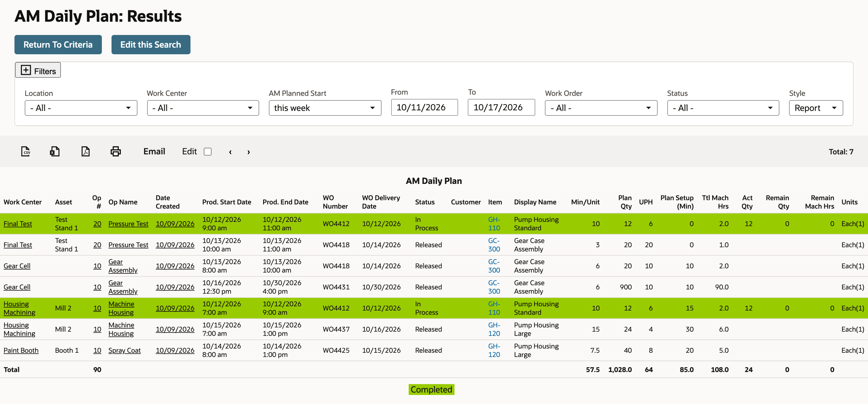This screenshot has height=404, width=868.
Task: Export results to Excel spreadsheet
Action: pos(55,151)
